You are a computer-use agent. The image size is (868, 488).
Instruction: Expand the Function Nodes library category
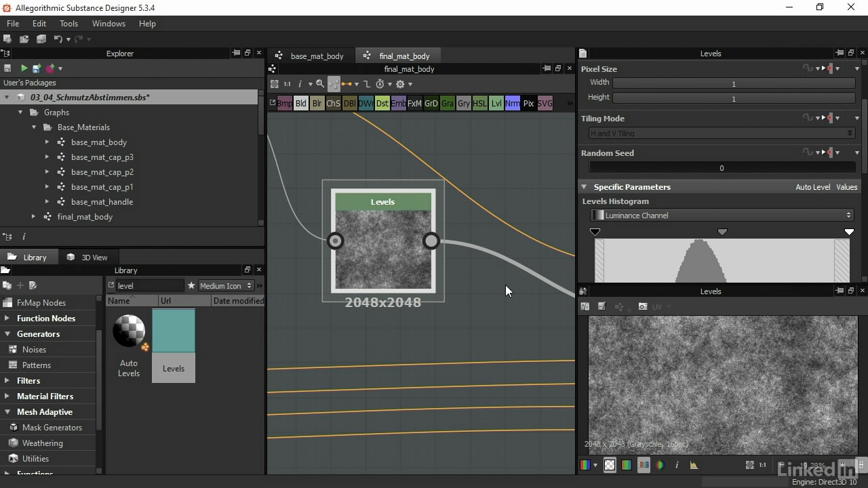(x=7, y=319)
